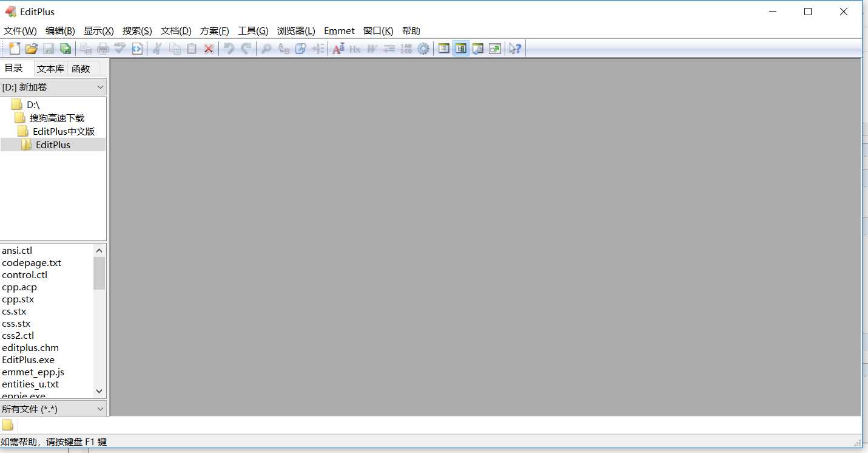Click the Open file folder icon
This screenshot has height=453, width=868.
point(32,49)
